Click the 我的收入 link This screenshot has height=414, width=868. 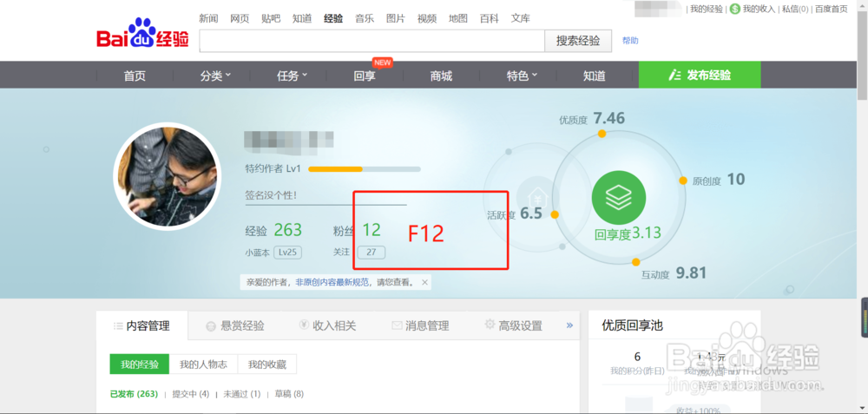[759, 9]
